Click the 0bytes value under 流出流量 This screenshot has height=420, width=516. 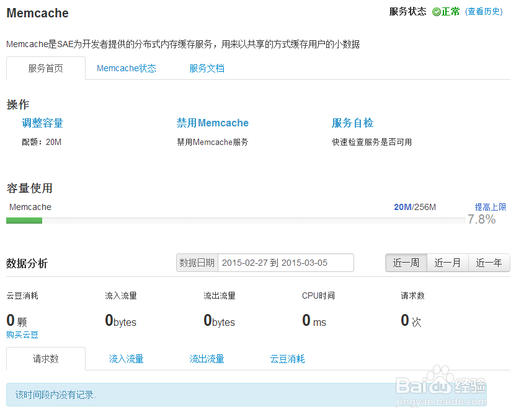tap(219, 320)
